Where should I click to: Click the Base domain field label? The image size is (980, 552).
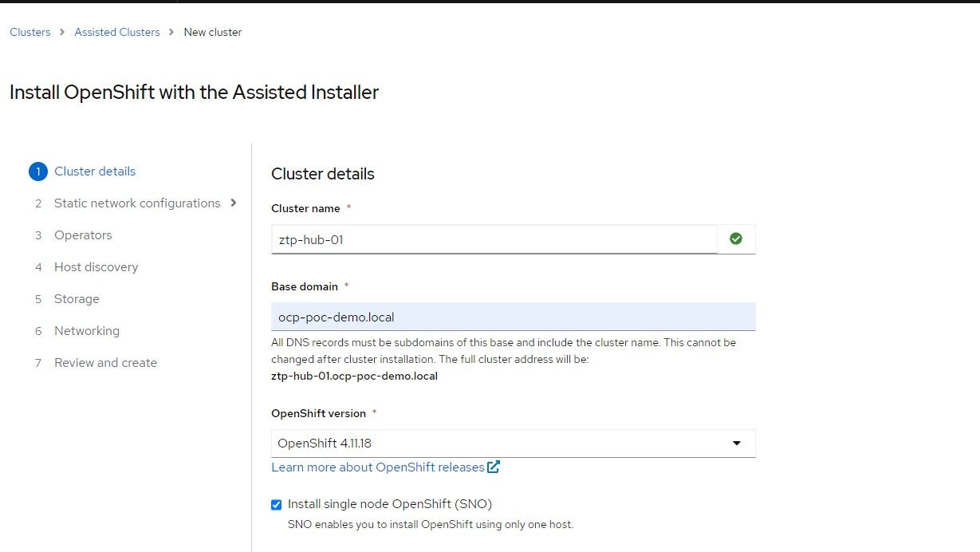pos(305,286)
